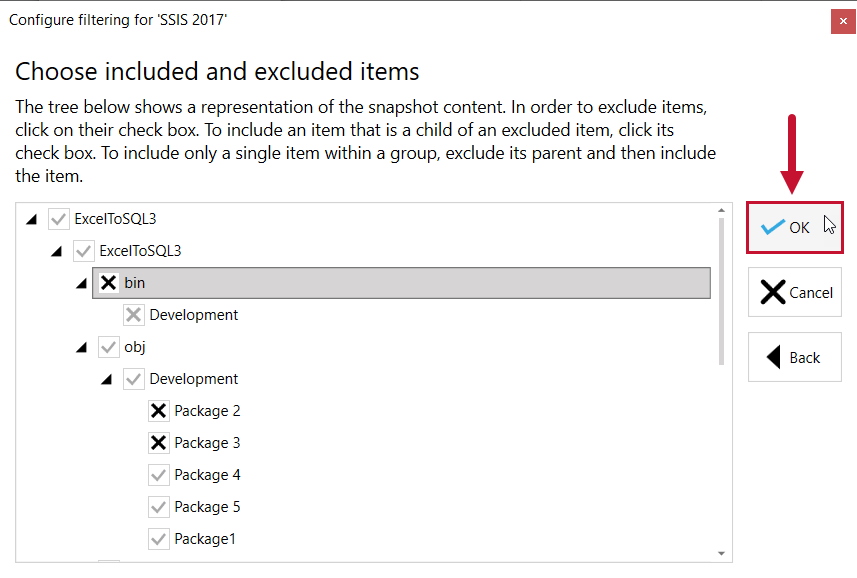
Task: Exclude Package 4 via its checkbox
Action: click(159, 475)
